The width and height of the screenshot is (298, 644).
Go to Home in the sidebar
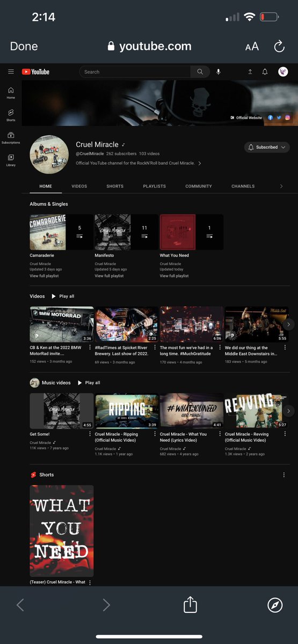click(11, 93)
